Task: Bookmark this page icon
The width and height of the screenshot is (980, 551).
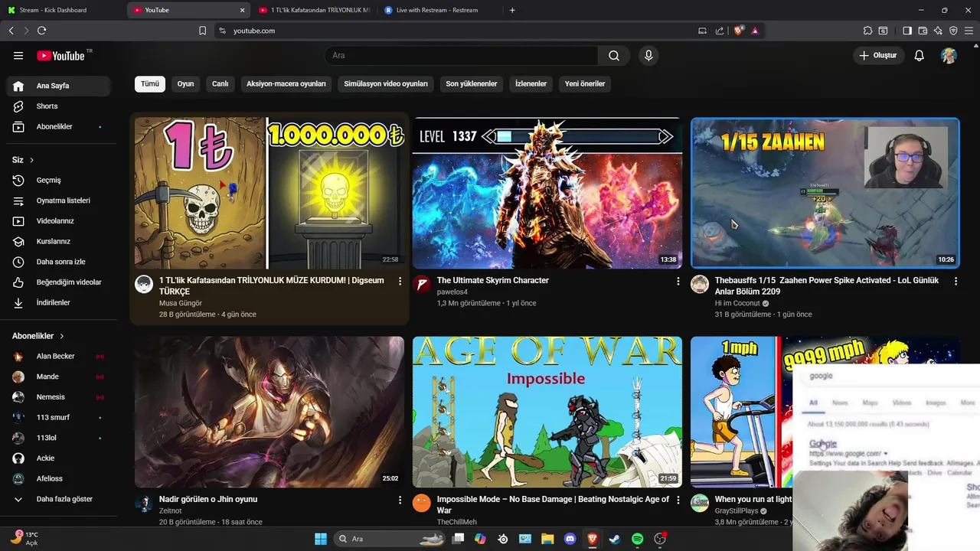Action: click(202, 31)
